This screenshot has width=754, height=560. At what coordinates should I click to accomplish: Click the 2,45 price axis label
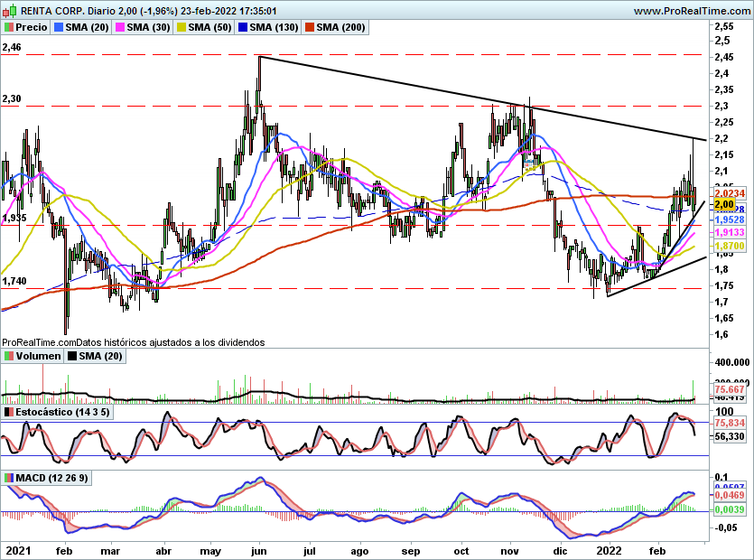point(724,57)
